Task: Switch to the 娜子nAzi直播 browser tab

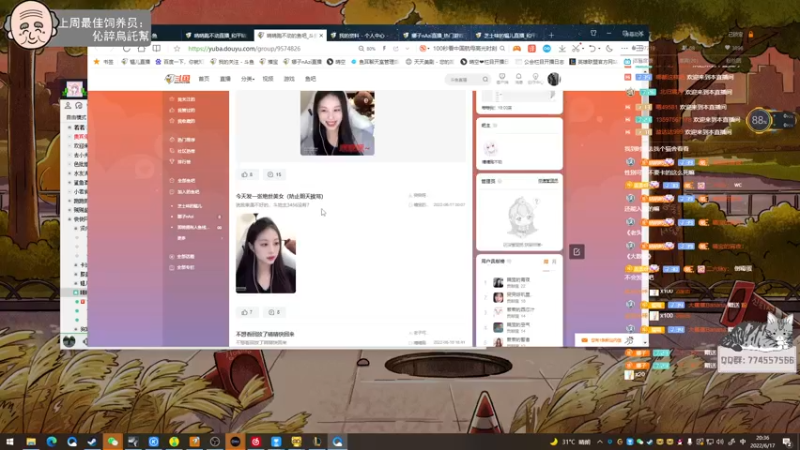Action: pyautogui.click(x=433, y=36)
